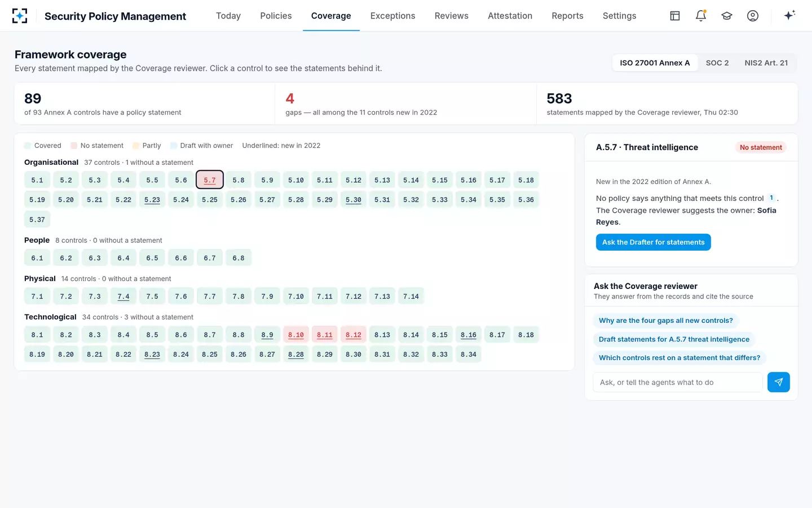Open the notifications bell
The image size is (812, 508).
pos(701,16)
